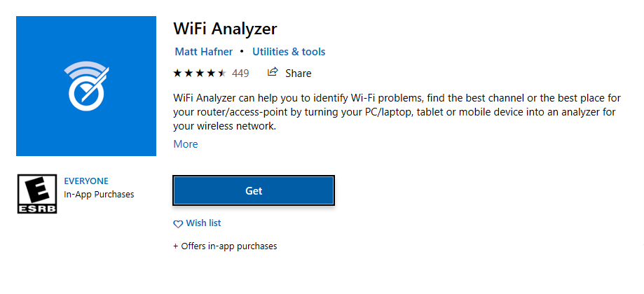This screenshot has height=294, width=644.
Task: Click In-App Purchases under EVERYONE
Action: coord(99,195)
